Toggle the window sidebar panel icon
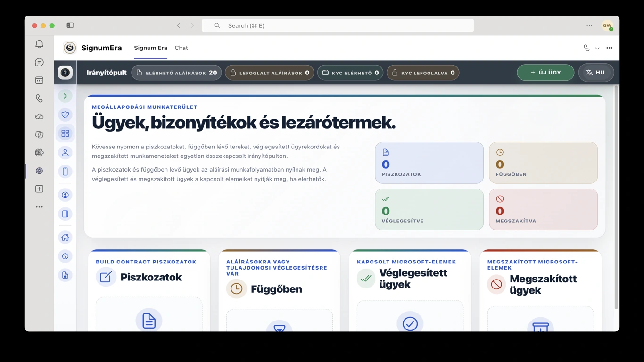644x362 pixels. [70, 25]
